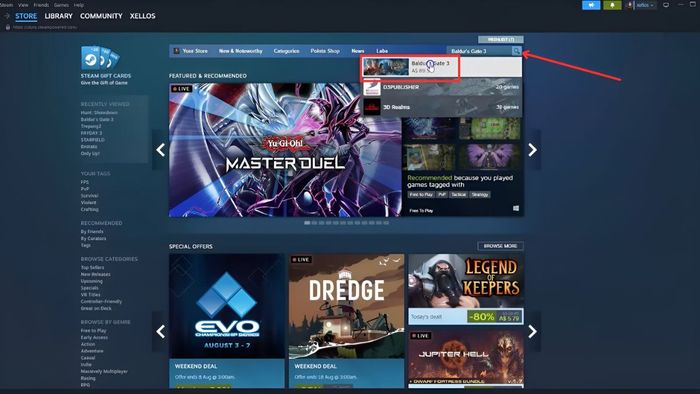Open PAYDAY 3 in recently viewed
This screenshot has height=394, width=700.
click(x=91, y=133)
